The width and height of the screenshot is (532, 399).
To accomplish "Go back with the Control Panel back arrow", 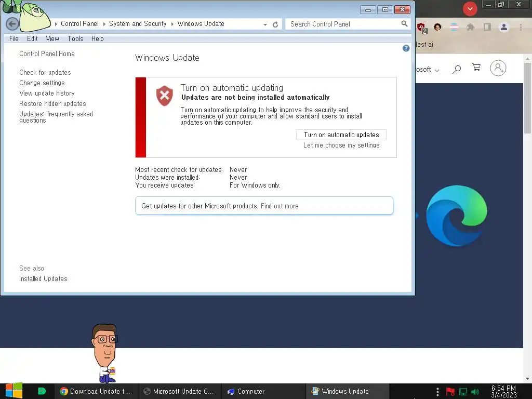I will 12,24.
